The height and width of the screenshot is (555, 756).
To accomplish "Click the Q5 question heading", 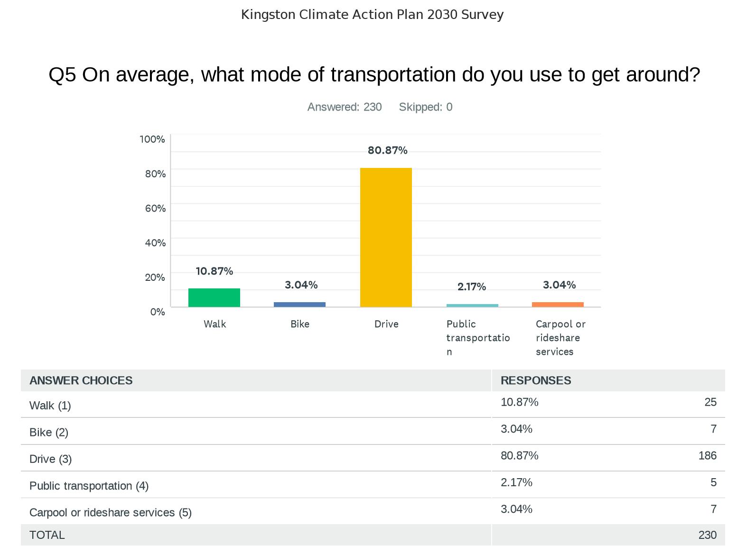I will [x=374, y=74].
